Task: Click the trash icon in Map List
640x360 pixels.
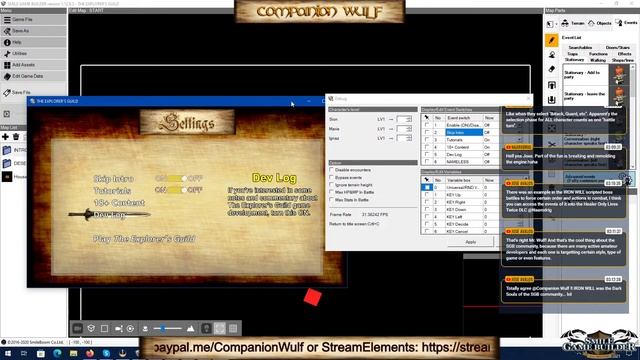Action: [x=16, y=137]
